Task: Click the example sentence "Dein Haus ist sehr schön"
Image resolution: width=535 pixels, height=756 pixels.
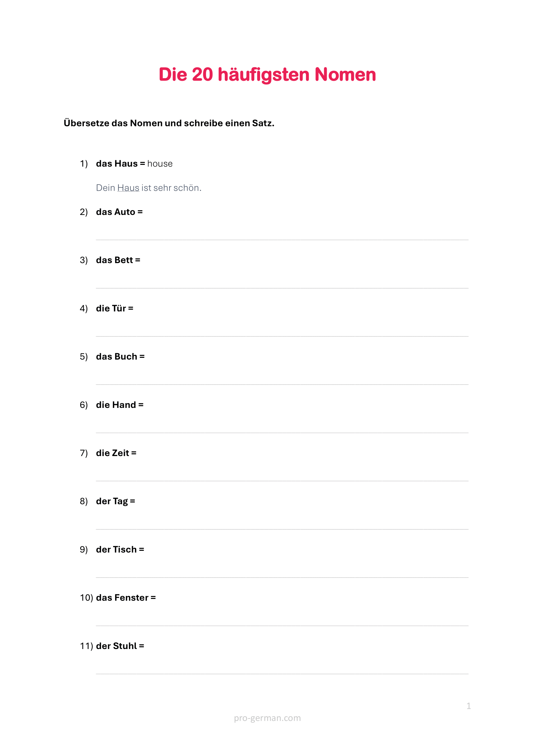Action: [x=148, y=188]
